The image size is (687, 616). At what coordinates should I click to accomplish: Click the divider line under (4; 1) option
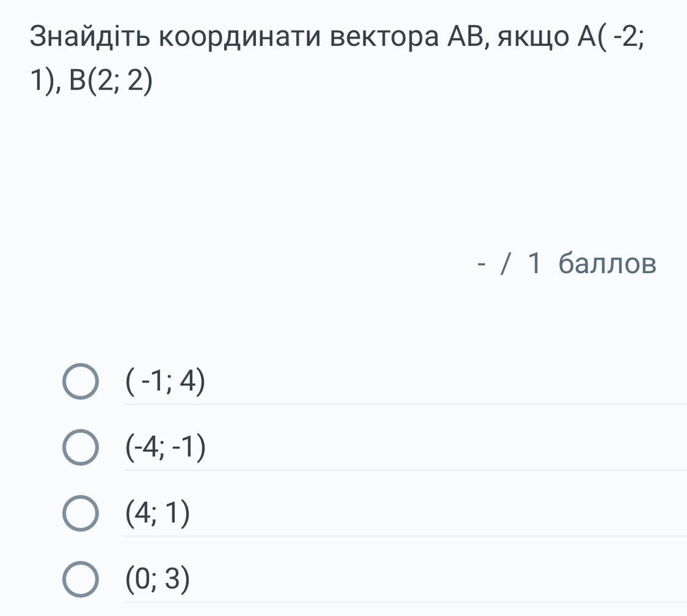[x=405, y=536]
